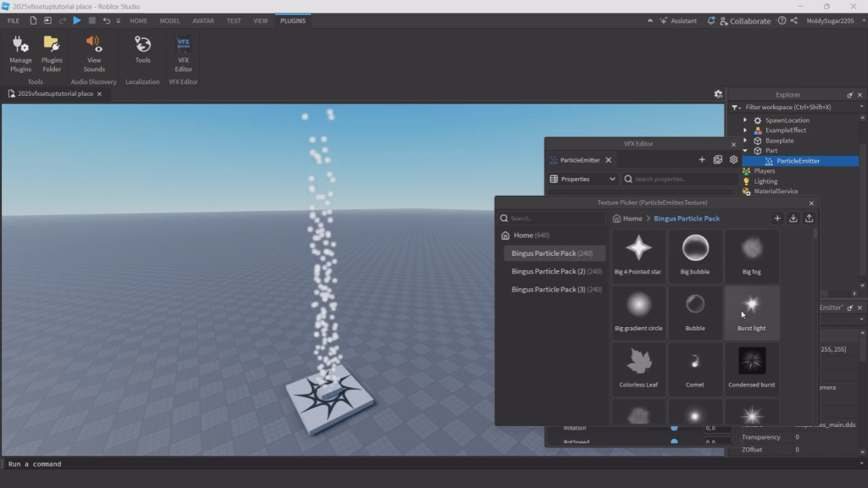Screen dimensions: 868x488
Task: Choose the Big 4 Pointed star texture
Action: coord(638,256)
